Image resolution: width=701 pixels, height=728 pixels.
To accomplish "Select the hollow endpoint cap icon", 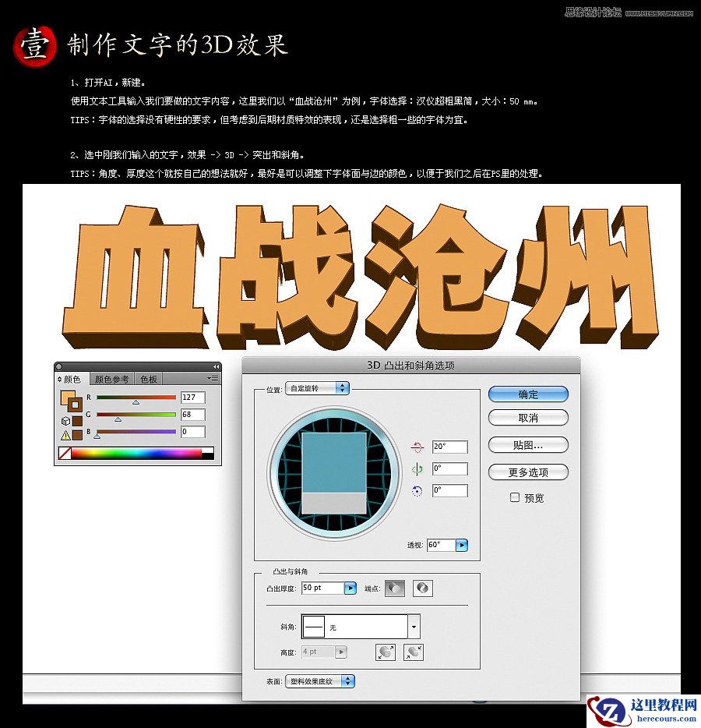I will click(423, 588).
